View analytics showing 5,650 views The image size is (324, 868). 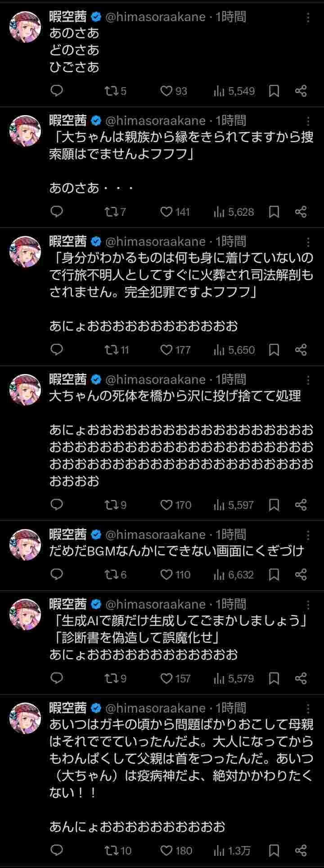pos(234,350)
